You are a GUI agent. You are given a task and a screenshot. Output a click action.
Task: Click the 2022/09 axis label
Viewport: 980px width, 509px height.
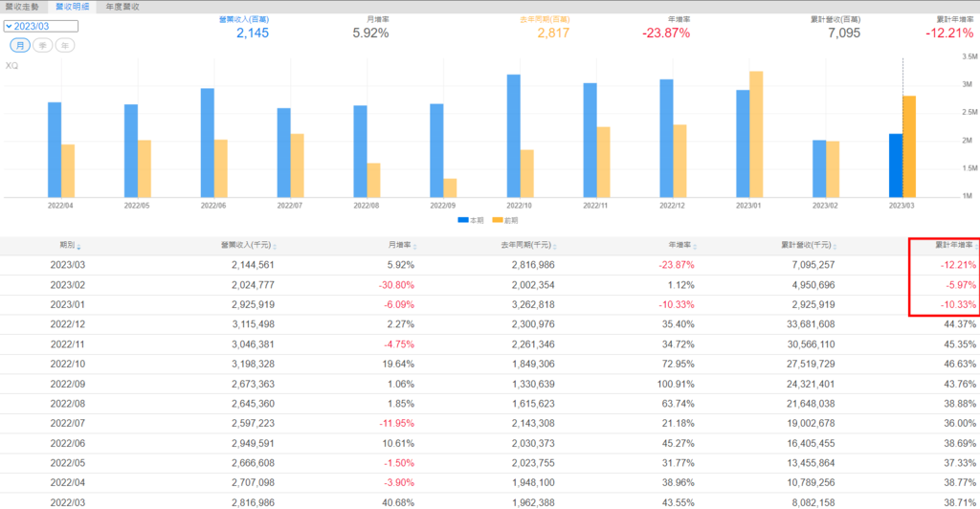click(442, 206)
